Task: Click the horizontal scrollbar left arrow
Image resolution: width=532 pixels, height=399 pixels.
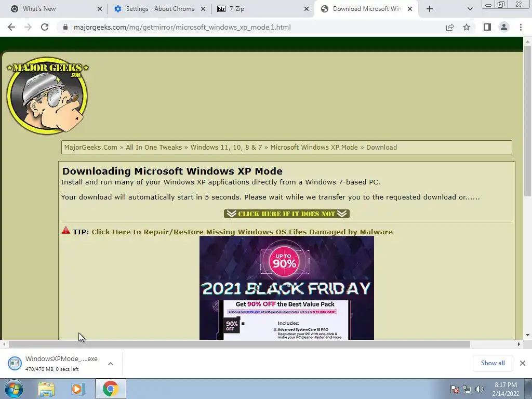Action: click(4, 344)
